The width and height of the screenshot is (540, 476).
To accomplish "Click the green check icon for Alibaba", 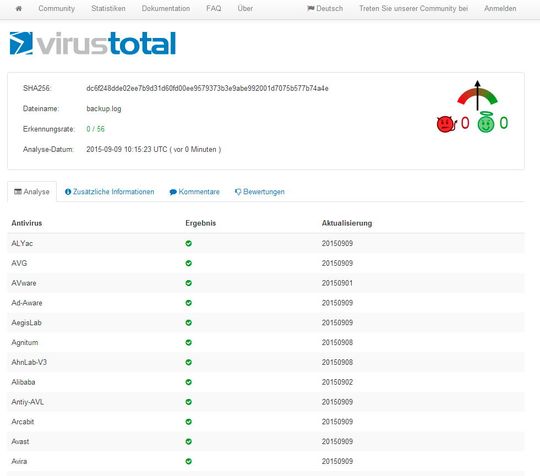I will (x=188, y=382).
